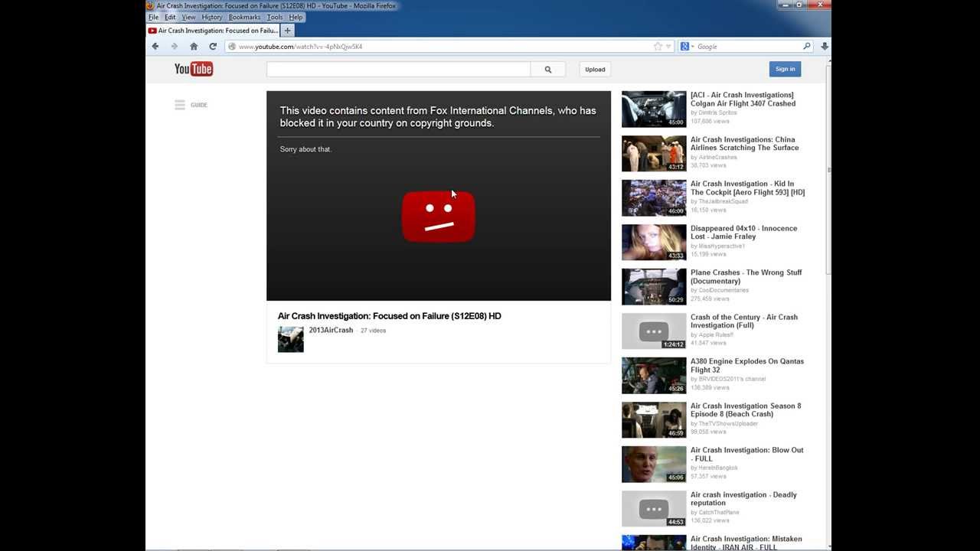Click the Firefox forward arrow button
980x551 pixels.
click(175, 47)
